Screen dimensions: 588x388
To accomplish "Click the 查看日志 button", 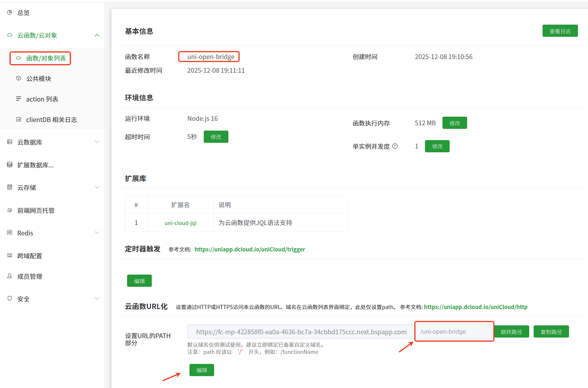I will (x=560, y=31).
